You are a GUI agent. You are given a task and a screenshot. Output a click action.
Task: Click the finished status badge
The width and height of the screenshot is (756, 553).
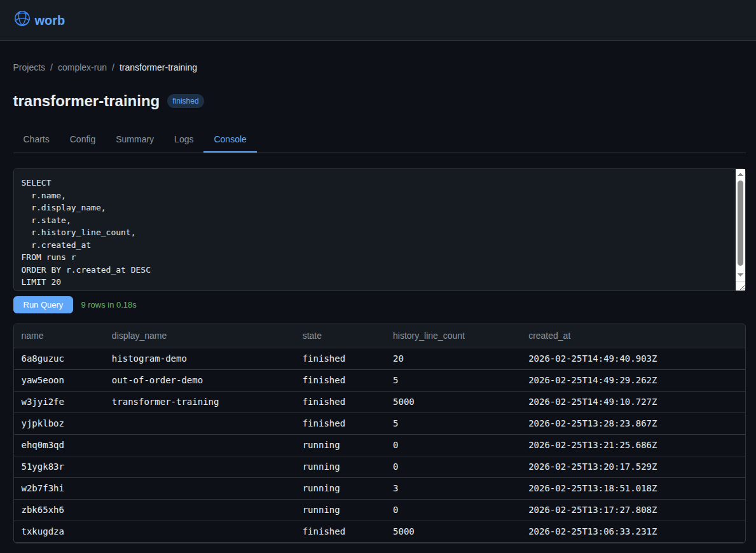pyautogui.click(x=186, y=101)
